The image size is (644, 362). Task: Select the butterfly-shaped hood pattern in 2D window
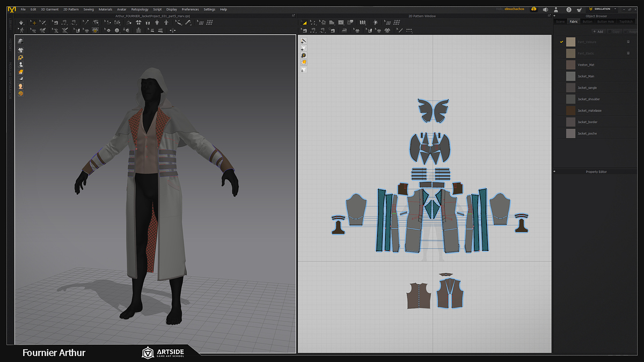point(434,111)
